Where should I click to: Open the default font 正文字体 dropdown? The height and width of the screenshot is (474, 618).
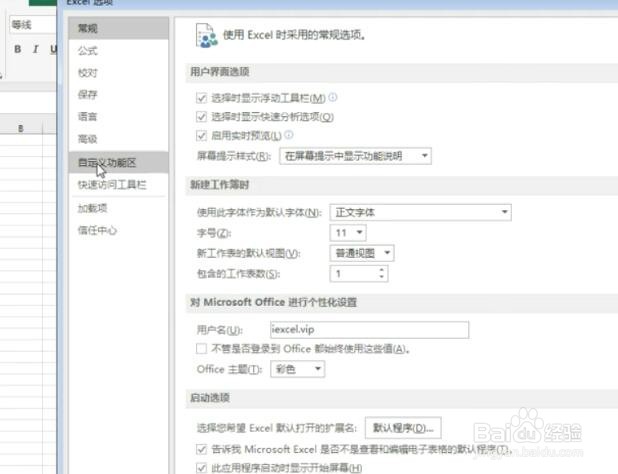(421, 212)
